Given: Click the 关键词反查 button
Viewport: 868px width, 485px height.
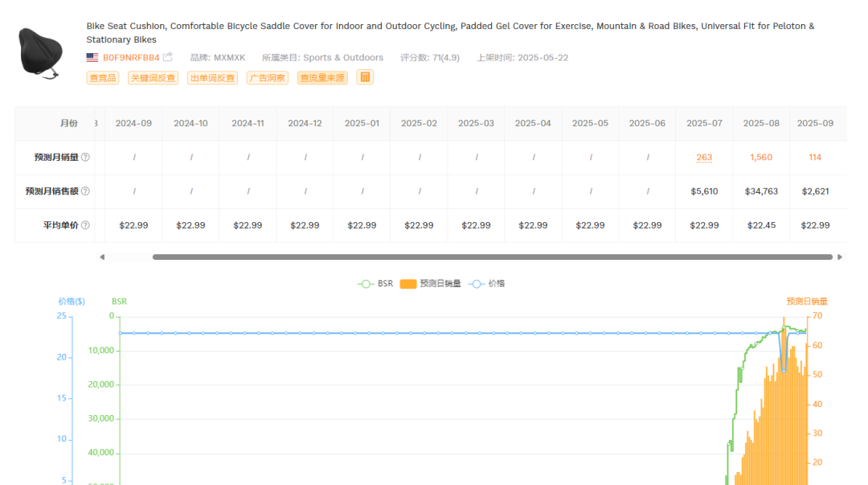Looking at the screenshot, I should click(153, 78).
